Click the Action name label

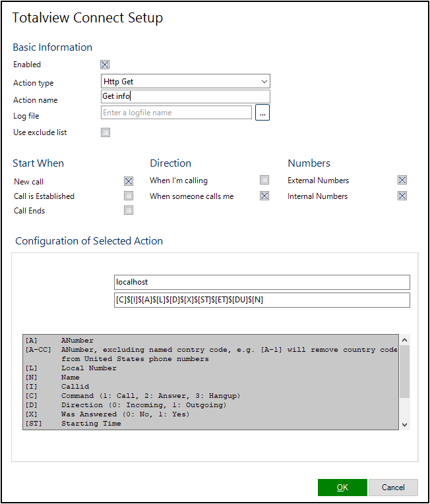(x=36, y=100)
